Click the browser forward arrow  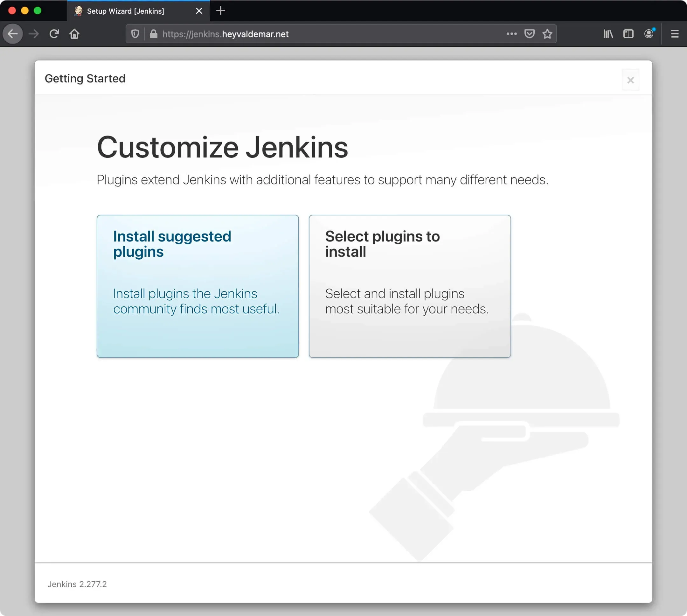coord(33,34)
